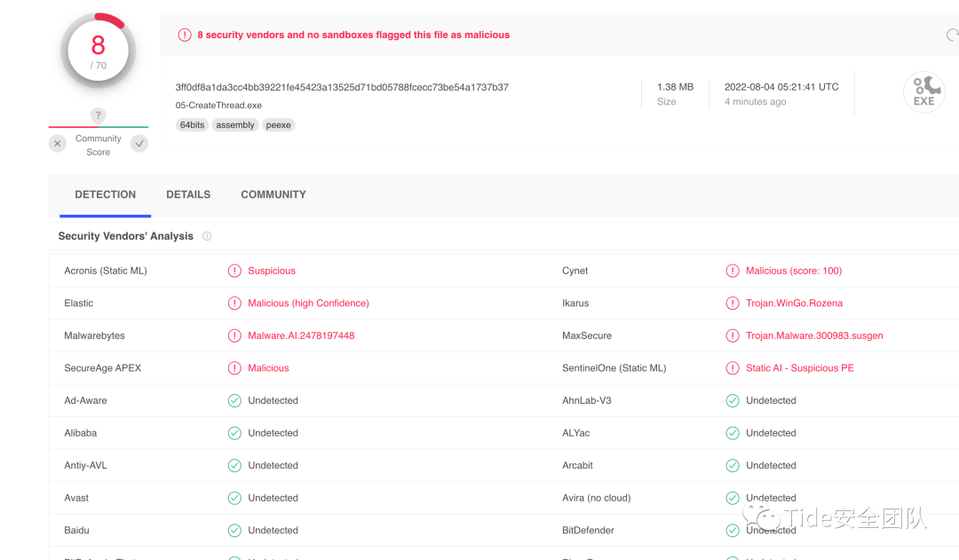
Task: Click the alert icon in the malicious banner
Action: (x=185, y=35)
